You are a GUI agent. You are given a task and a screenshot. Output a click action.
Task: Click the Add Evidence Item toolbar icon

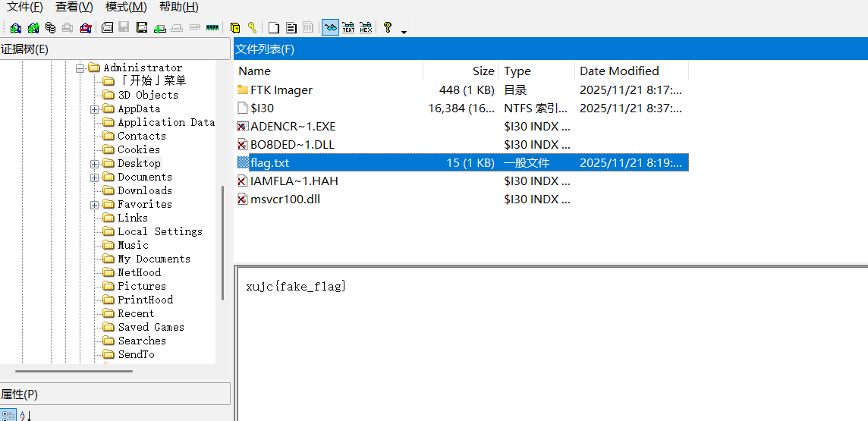[x=15, y=28]
